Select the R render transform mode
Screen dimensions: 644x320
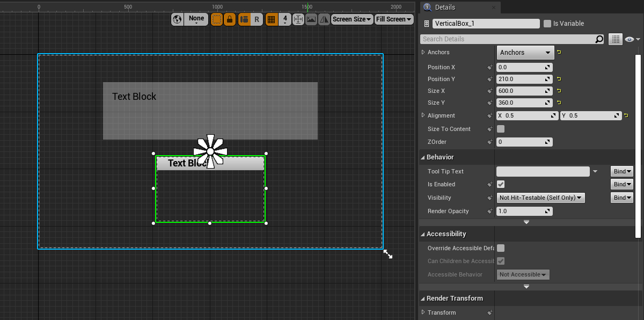pyautogui.click(x=257, y=19)
